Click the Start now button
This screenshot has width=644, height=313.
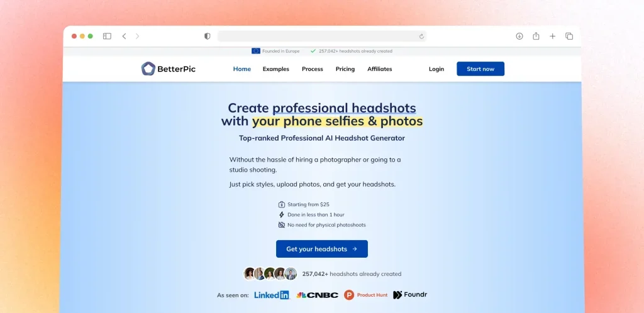(480, 69)
